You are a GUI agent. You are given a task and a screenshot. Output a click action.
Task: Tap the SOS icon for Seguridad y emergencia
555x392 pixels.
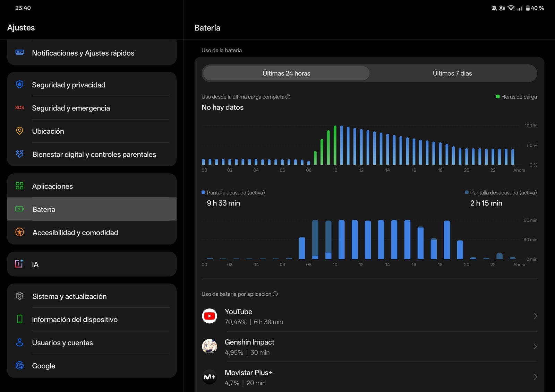pyautogui.click(x=20, y=108)
